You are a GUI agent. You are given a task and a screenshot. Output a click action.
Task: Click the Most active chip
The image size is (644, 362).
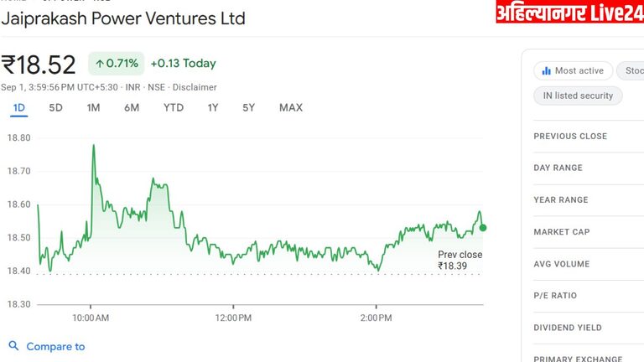pyautogui.click(x=572, y=71)
